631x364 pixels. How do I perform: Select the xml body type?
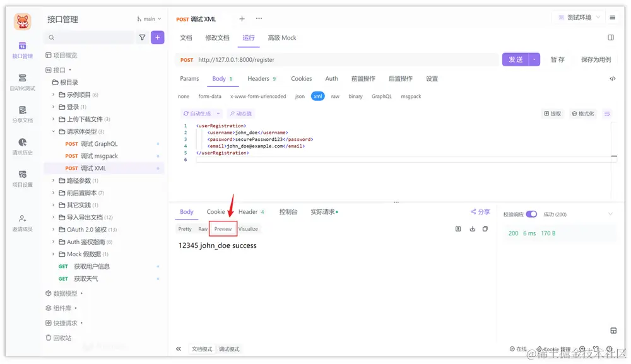pyautogui.click(x=318, y=96)
